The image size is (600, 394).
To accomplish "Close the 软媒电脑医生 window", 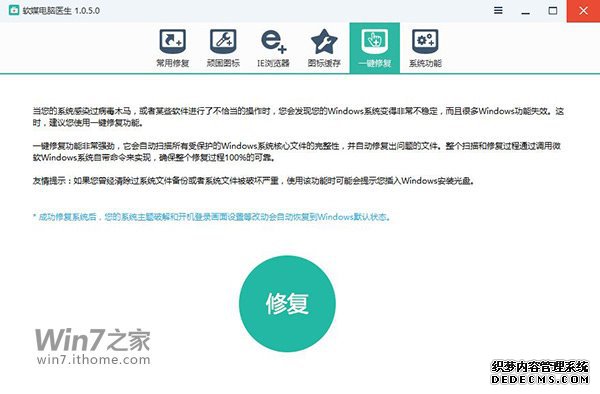I will click(583, 11).
